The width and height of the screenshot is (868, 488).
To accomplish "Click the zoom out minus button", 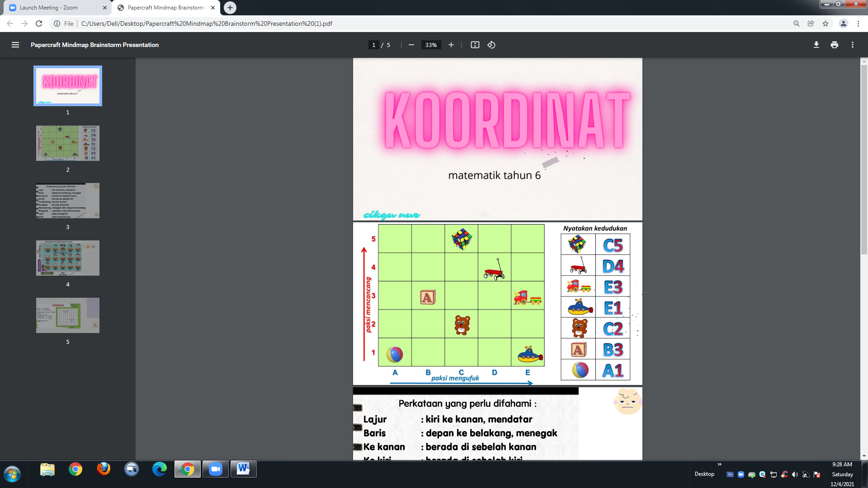I will [411, 45].
